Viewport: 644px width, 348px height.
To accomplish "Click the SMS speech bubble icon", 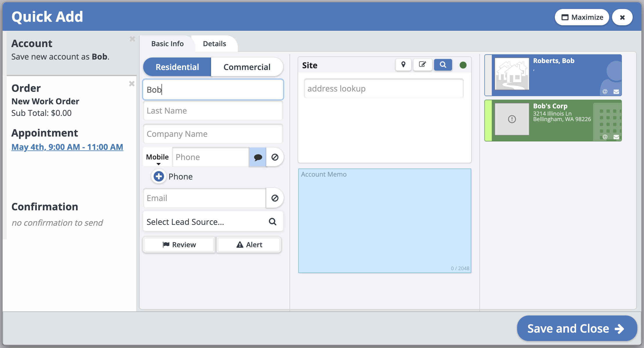I will click(x=258, y=157).
